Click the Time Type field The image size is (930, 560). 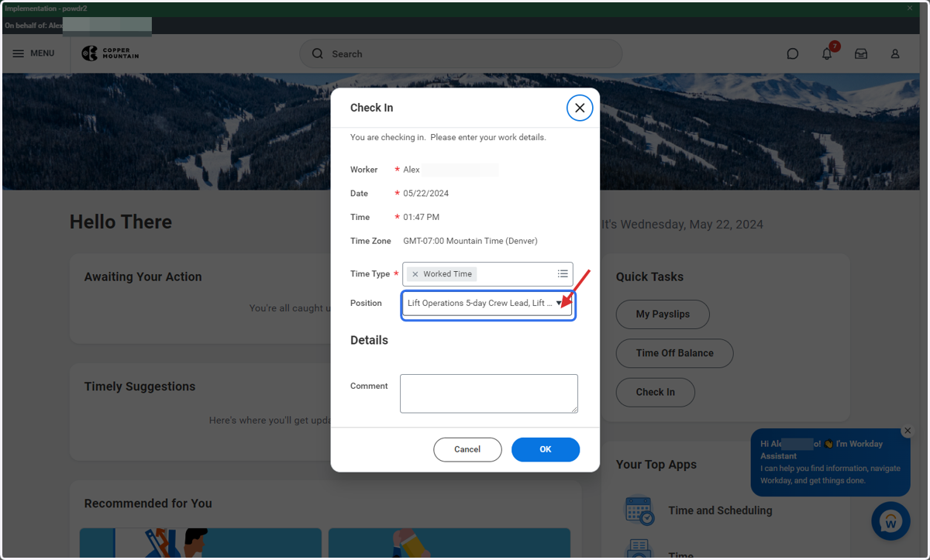point(487,274)
